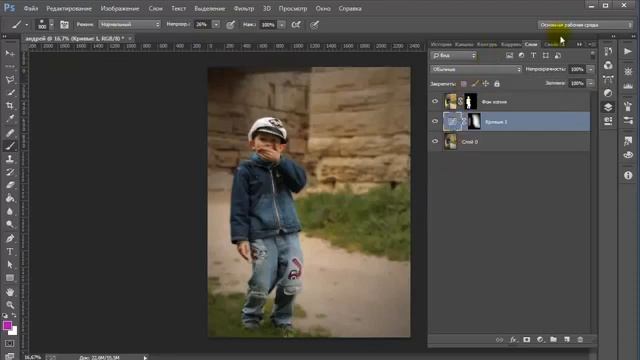Screen dimensions: 640x360
Task: Click the layer opacity 100% field
Action: pyautogui.click(x=577, y=69)
